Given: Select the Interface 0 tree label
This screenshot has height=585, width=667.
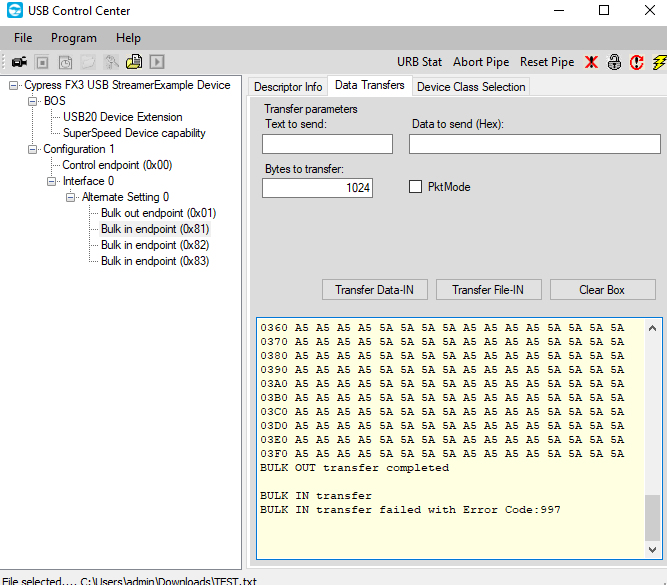Looking at the screenshot, I should point(88,181).
